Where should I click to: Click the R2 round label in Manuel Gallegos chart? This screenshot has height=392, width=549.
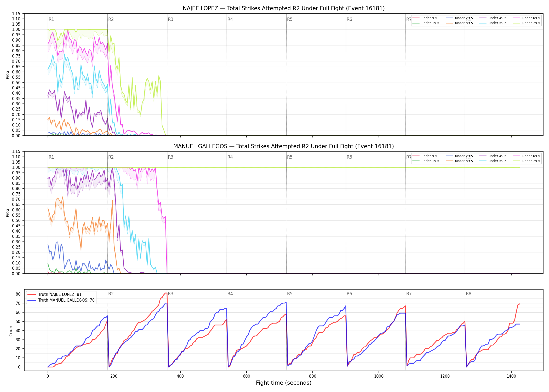(111, 157)
